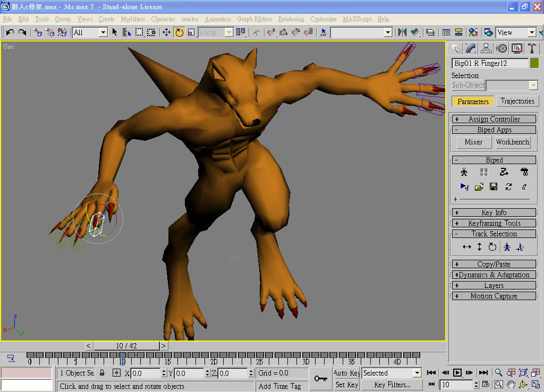The width and height of the screenshot is (544, 392).
Task: Select the Rotate tool in main toolbar
Action: coord(179,32)
